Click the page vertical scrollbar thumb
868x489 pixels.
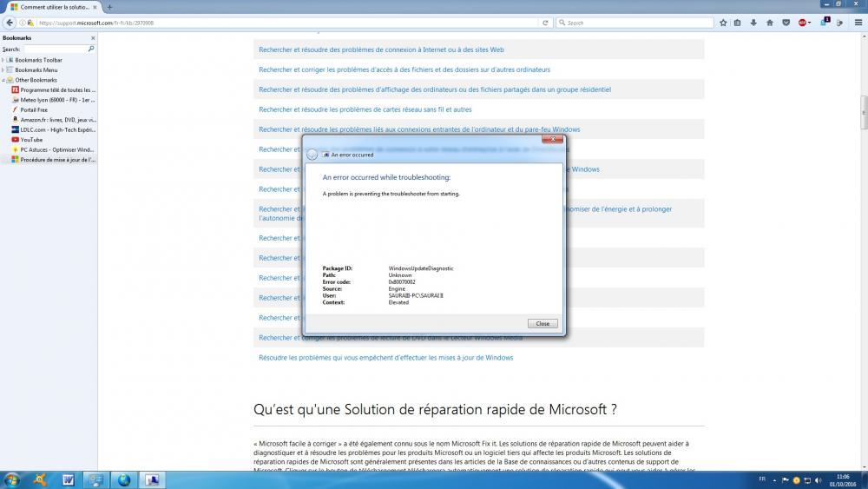(864, 112)
